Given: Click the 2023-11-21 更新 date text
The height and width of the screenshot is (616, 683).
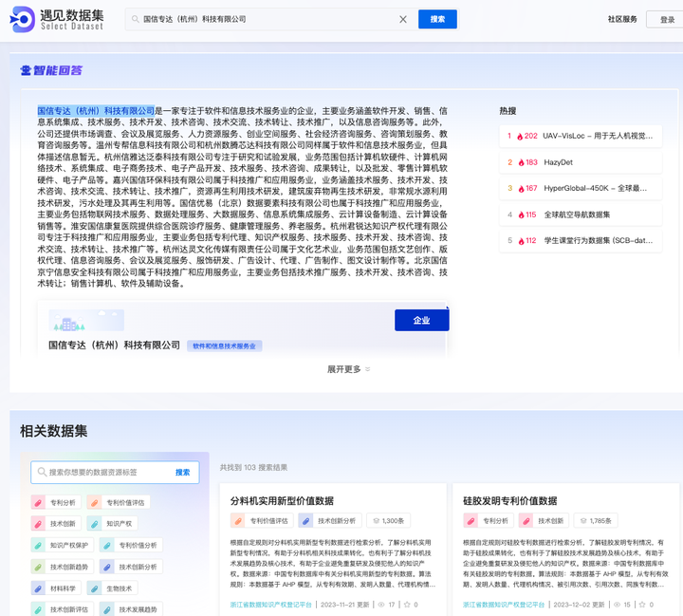Looking at the screenshot, I should click(345, 605).
